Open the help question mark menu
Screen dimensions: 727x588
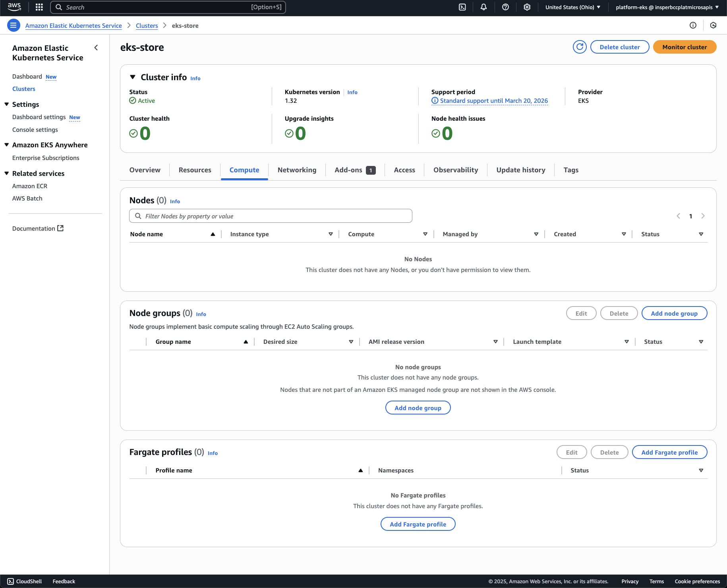coord(505,7)
